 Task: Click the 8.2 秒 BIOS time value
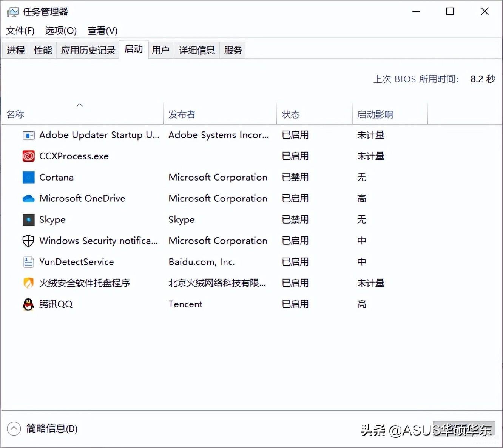point(483,79)
